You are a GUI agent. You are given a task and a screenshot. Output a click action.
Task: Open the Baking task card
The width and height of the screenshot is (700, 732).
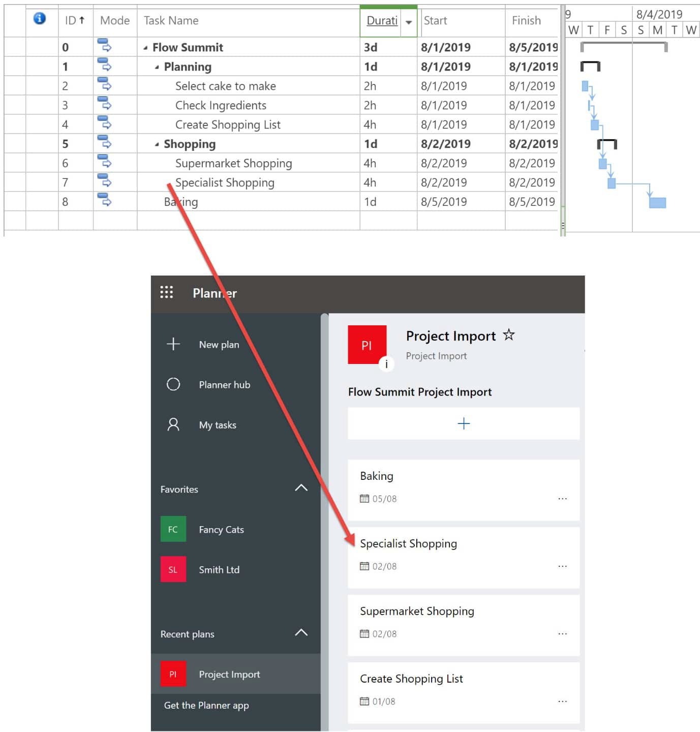tap(464, 490)
